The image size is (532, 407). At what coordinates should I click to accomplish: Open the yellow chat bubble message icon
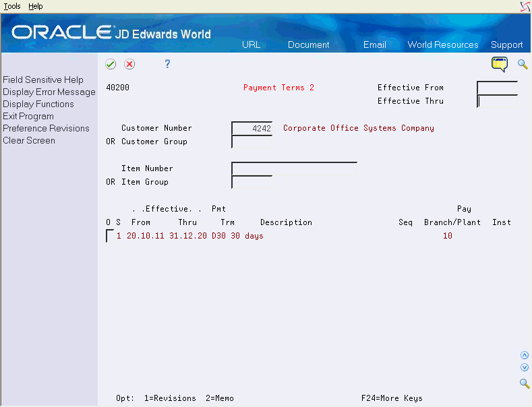point(500,64)
